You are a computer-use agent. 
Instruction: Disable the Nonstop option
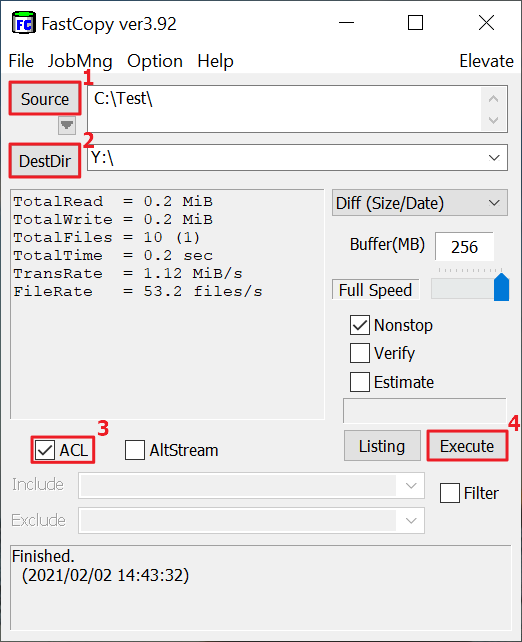pos(360,325)
